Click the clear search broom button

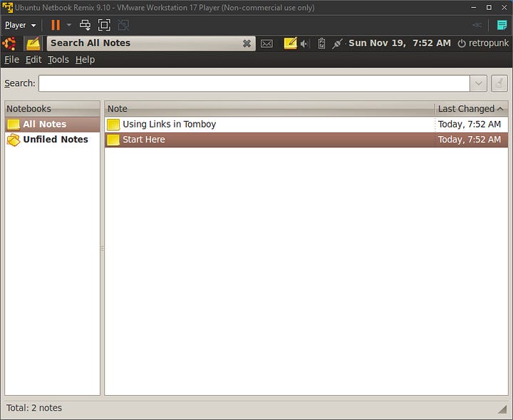tap(499, 83)
